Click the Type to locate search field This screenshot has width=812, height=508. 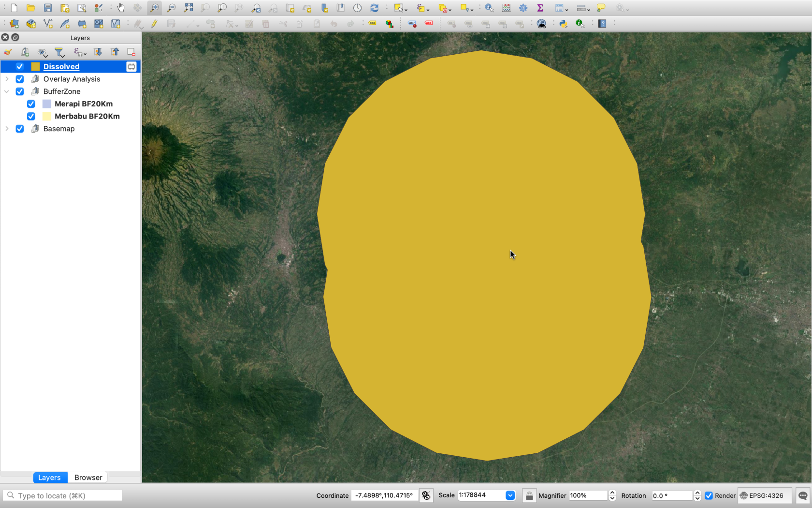(63, 495)
